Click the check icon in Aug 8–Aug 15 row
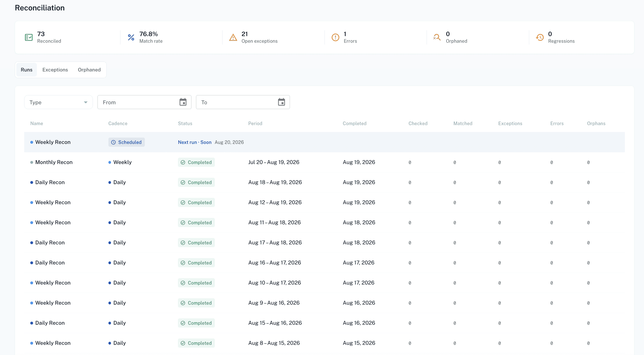644x355 pixels. coord(183,343)
